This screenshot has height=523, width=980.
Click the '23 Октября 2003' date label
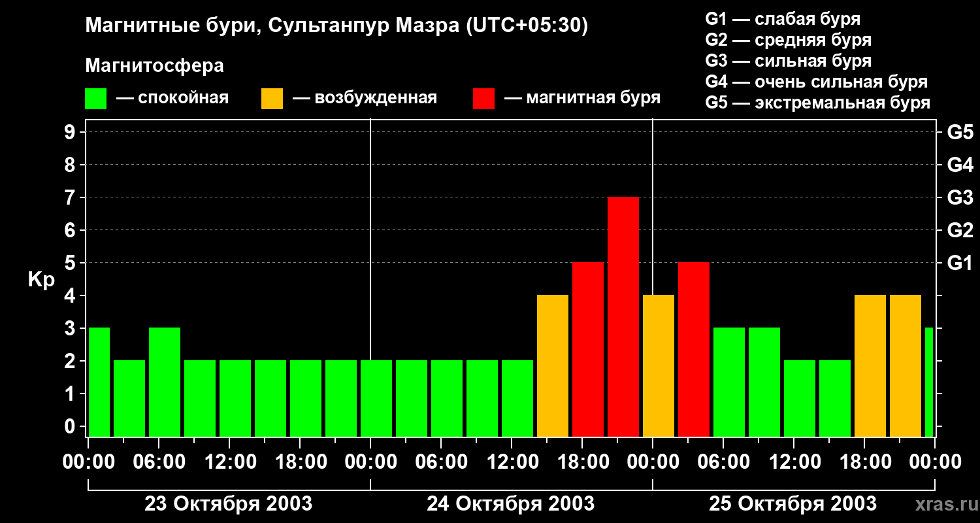click(228, 504)
